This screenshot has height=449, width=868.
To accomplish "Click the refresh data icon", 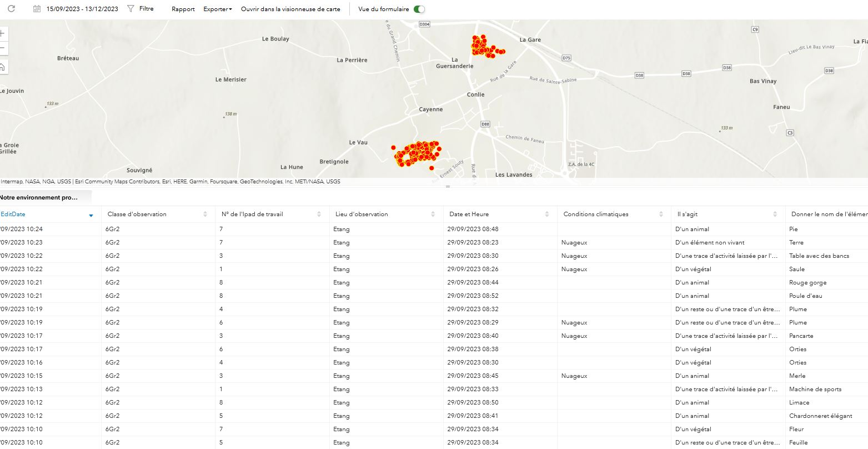I will (11, 9).
